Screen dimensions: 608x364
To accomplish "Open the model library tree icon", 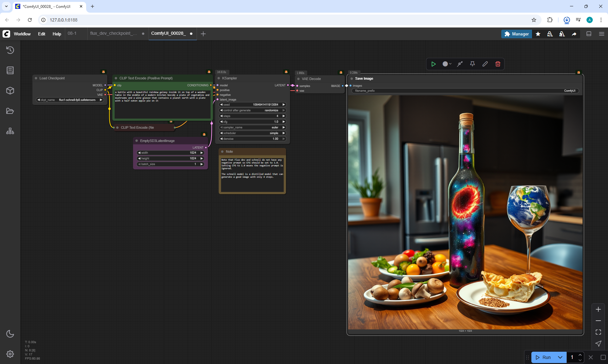I will pos(10,131).
